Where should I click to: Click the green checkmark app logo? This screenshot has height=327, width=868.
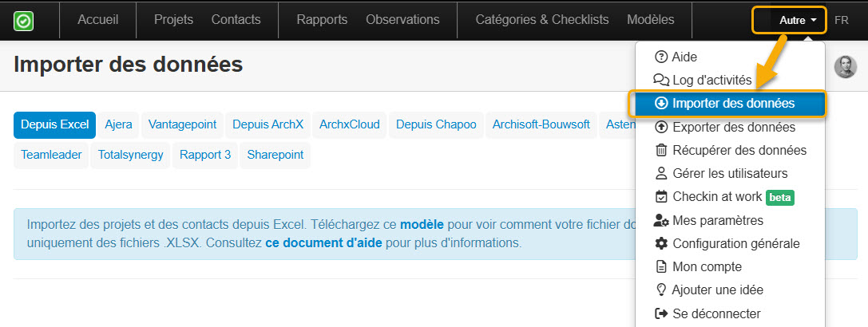tap(23, 21)
